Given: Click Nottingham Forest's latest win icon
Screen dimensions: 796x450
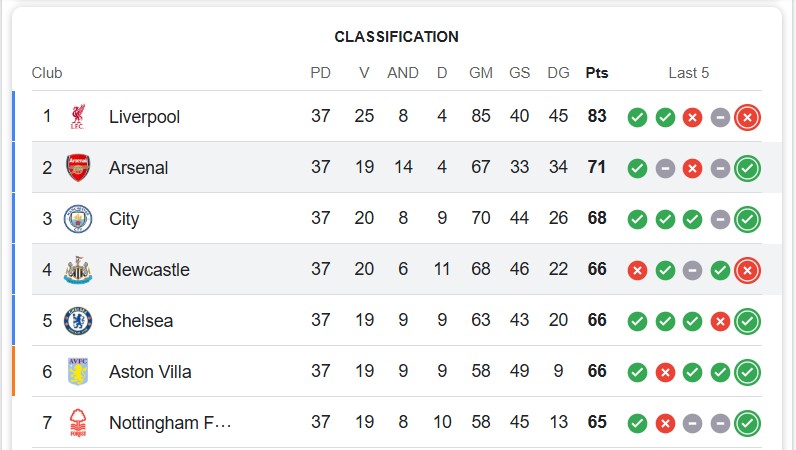Looking at the screenshot, I should click(x=747, y=423).
